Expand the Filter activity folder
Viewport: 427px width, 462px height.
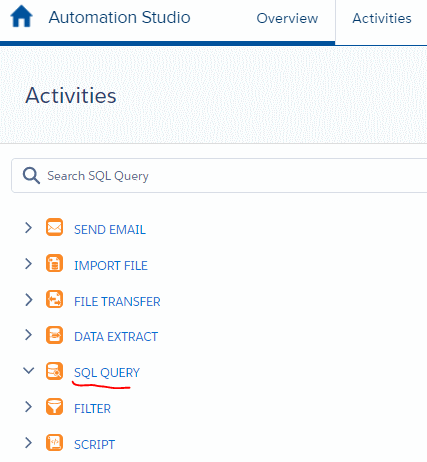[29, 407]
